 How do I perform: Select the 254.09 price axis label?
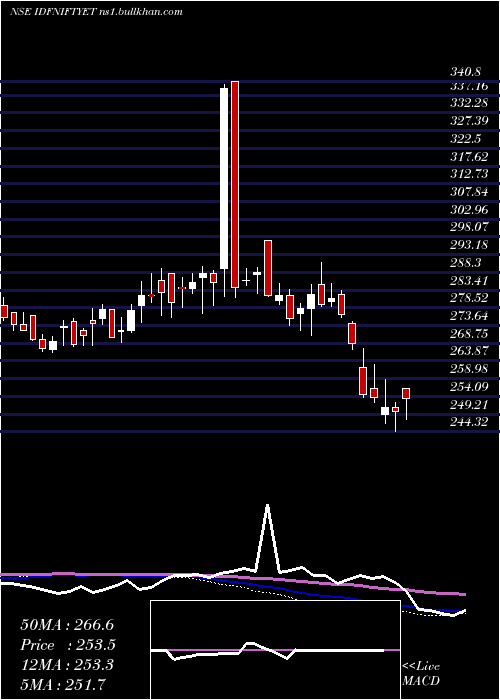[x=468, y=387]
